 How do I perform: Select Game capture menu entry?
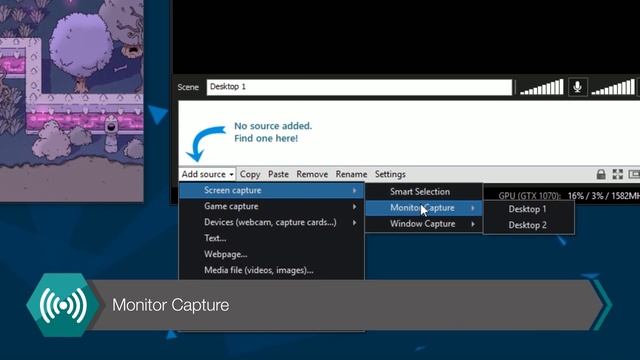pos(271,206)
